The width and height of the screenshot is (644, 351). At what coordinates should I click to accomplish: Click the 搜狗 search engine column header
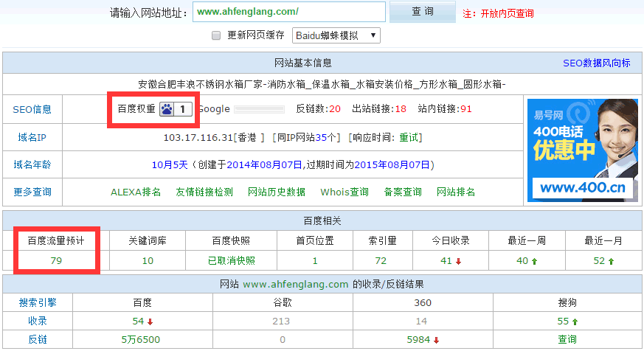(x=567, y=302)
